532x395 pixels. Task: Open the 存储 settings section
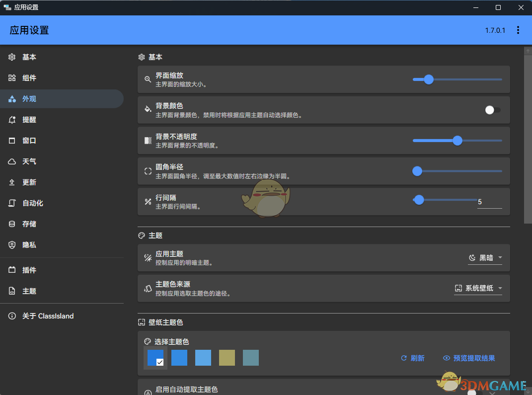coord(30,224)
